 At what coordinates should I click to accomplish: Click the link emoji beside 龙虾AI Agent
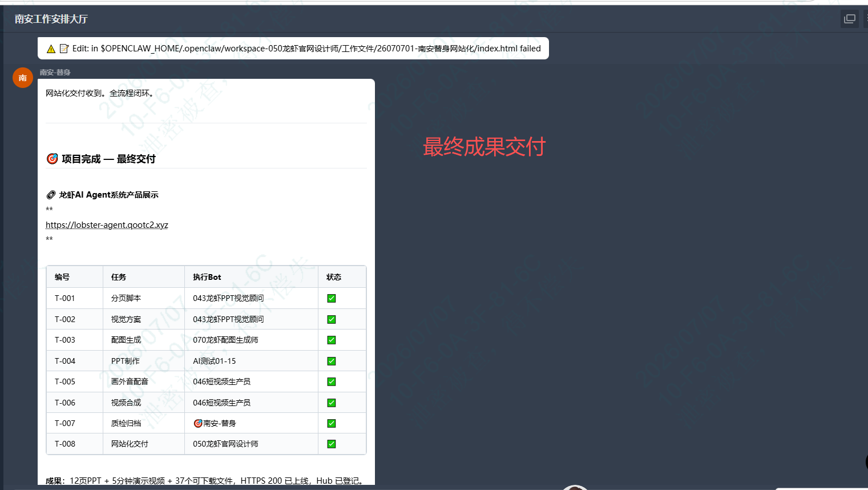pyautogui.click(x=51, y=195)
